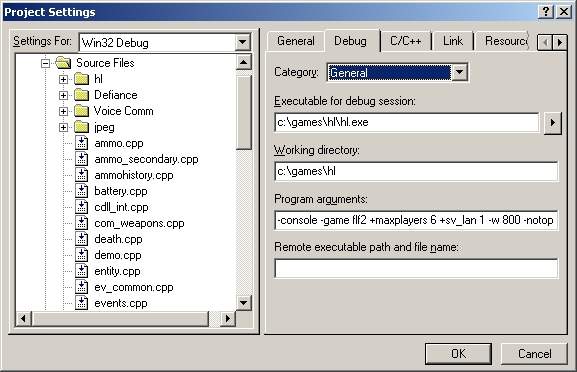Select battery.cpp file name

pos(121,191)
